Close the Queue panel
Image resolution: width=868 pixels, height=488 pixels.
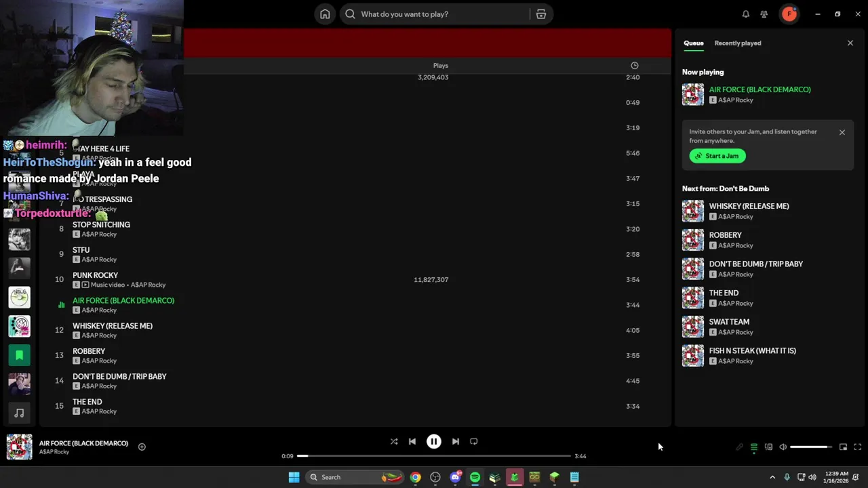pos(850,43)
